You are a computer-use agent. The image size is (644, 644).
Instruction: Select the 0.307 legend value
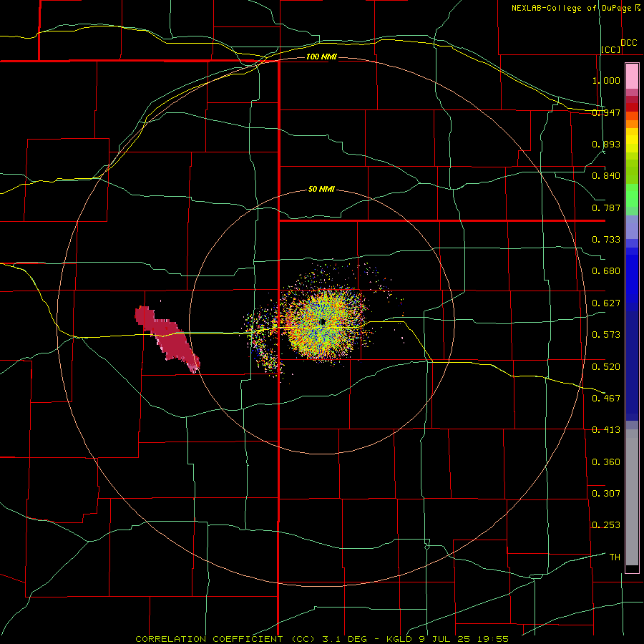point(606,493)
